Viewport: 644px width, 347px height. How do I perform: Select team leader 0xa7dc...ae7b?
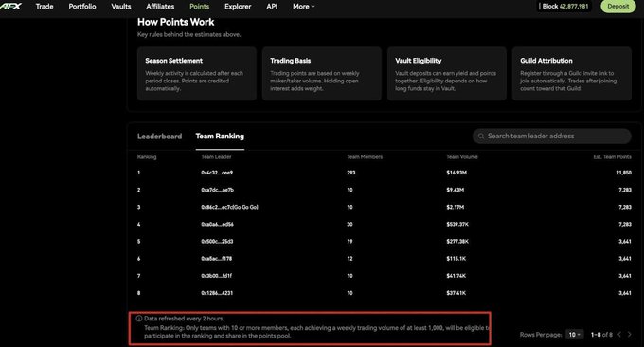coord(217,190)
